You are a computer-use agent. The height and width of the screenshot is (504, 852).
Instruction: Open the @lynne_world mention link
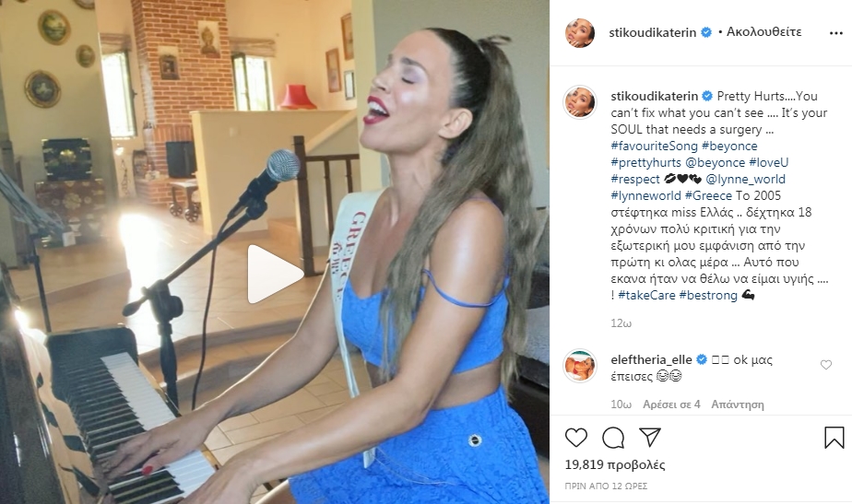[745, 179]
